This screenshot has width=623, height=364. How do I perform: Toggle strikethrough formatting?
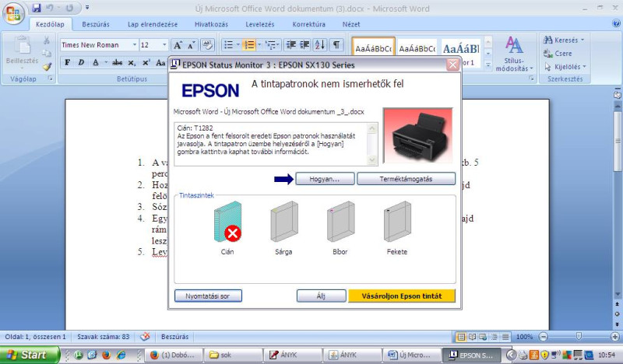[x=117, y=62]
